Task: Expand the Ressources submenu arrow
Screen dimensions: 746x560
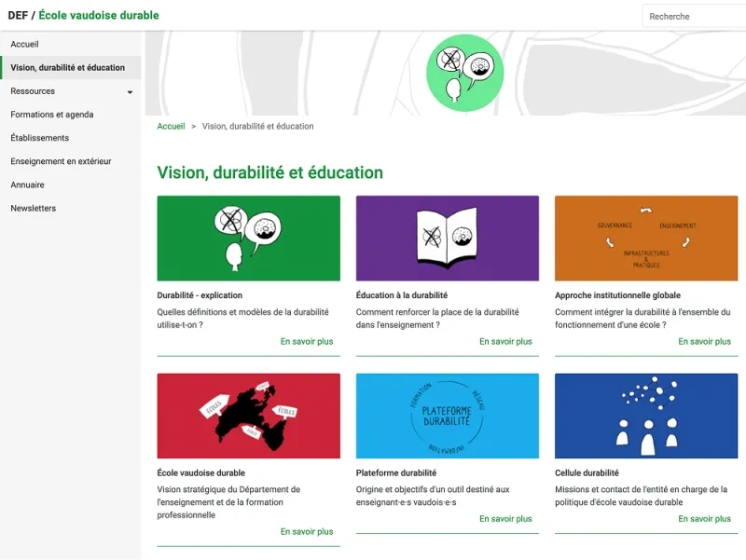Action: click(x=130, y=91)
